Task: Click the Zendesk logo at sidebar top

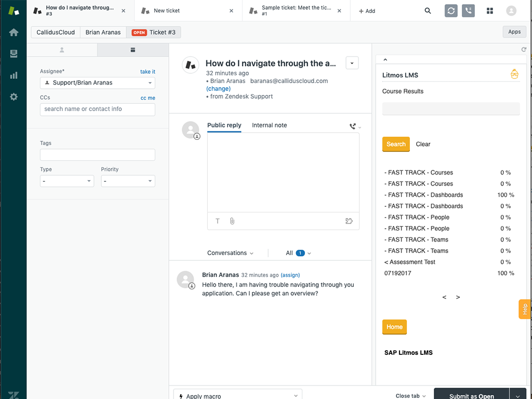Action: click(x=14, y=10)
